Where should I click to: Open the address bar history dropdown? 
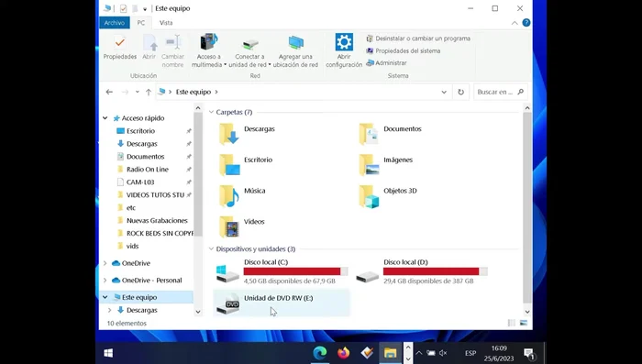point(444,92)
